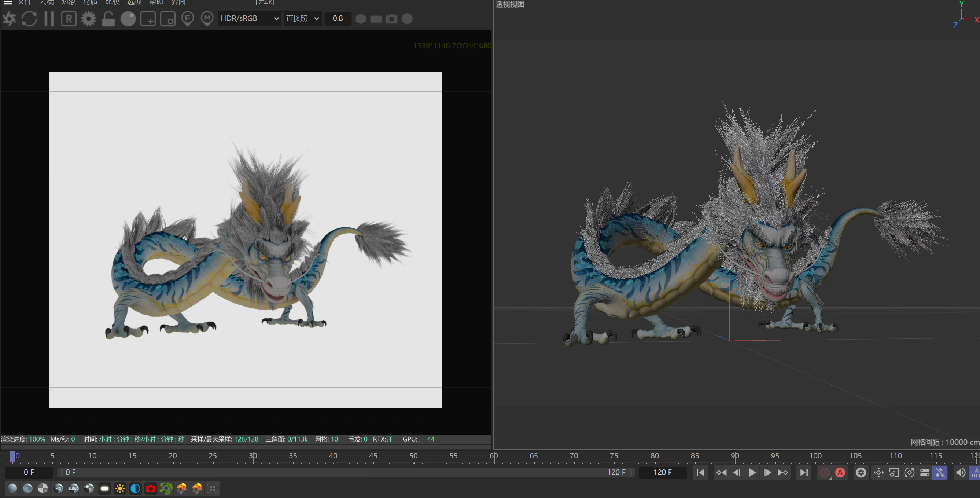This screenshot has width=980, height=498.
Task: Click the gray rectangle icon in viewer toolbar
Action: [376, 19]
